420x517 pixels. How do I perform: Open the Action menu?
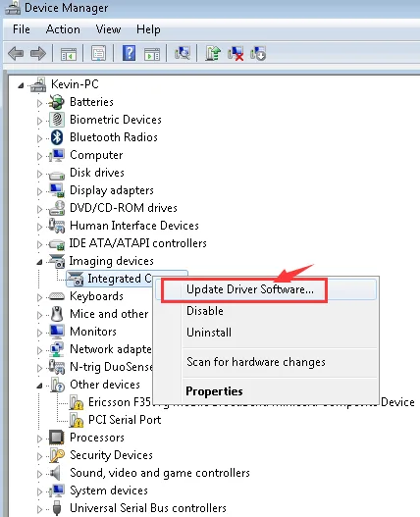[63, 29]
